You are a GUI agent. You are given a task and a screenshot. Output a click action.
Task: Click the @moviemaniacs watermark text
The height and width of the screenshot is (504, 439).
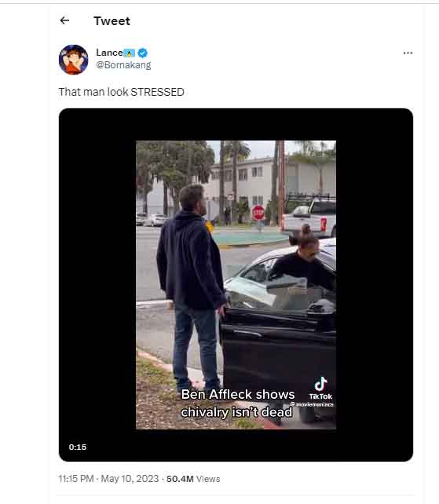pyautogui.click(x=312, y=404)
